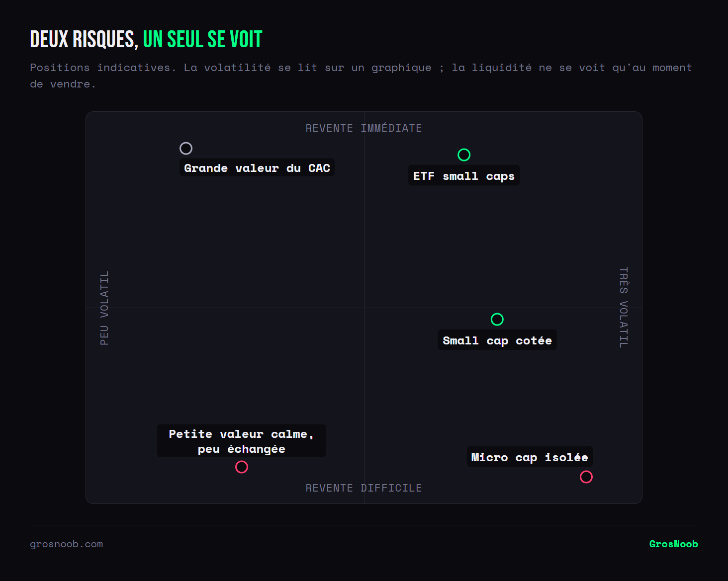Click the pink Micro cap isolée marker
Viewport: 728px width, 581px height.
pyautogui.click(x=586, y=477)
